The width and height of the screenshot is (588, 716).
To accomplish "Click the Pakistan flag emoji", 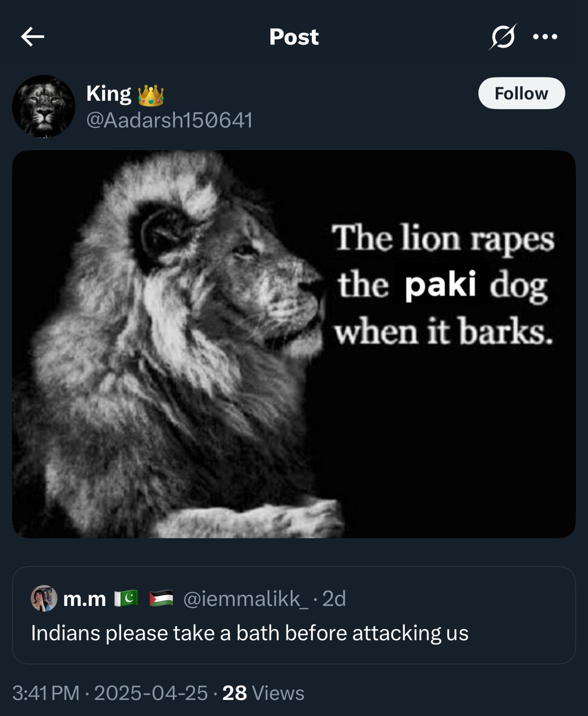I will pos(127,599).
